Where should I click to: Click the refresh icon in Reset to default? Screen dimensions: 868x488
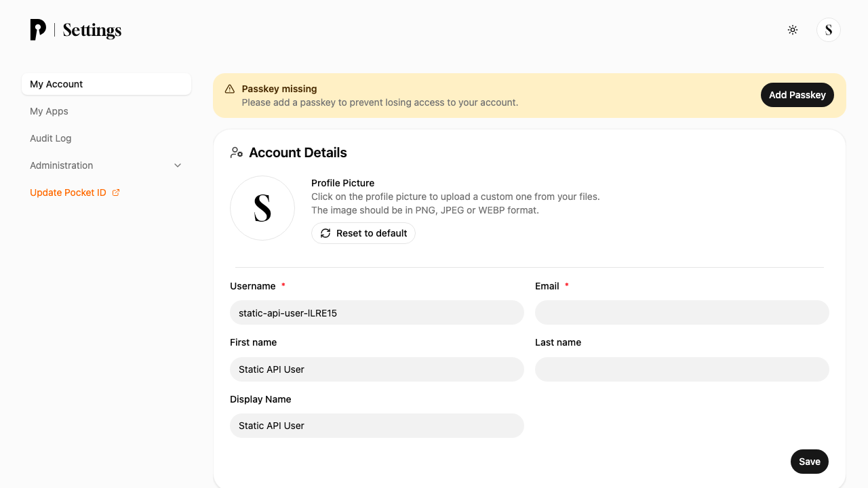[x=325, y=233]
